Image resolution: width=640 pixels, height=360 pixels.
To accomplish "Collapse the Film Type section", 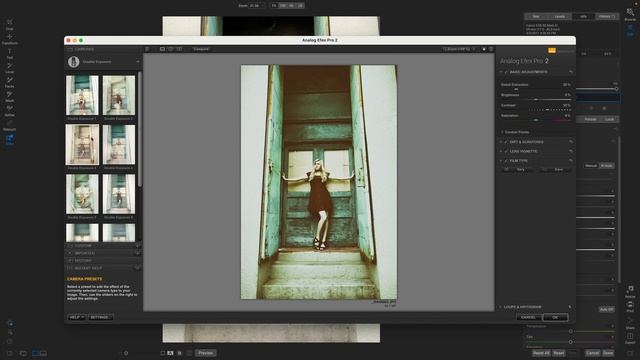I will pos(501,161).
